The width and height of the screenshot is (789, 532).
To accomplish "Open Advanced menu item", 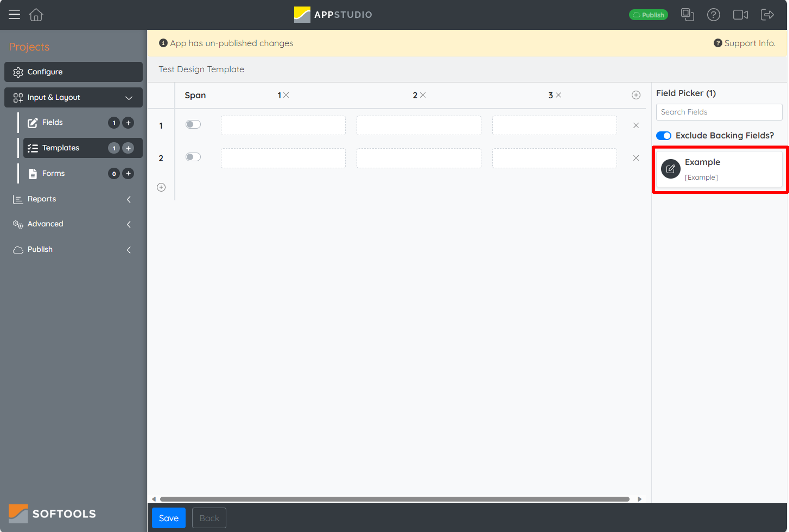I will [45, 224].
